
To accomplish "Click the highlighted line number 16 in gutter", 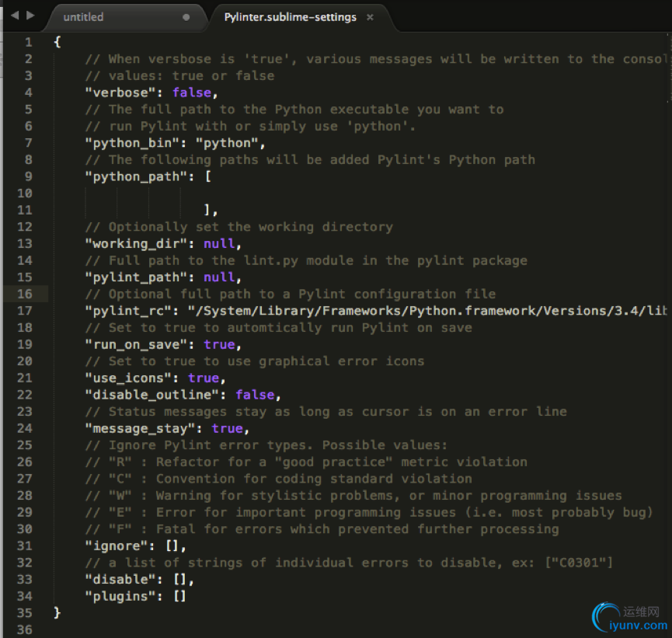I will [x=25, y=294].
